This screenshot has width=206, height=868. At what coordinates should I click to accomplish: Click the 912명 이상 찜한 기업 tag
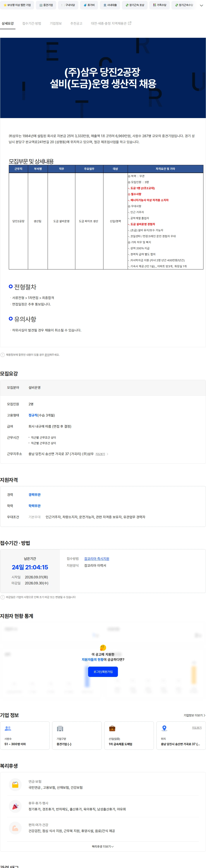[x=17, y=5]
